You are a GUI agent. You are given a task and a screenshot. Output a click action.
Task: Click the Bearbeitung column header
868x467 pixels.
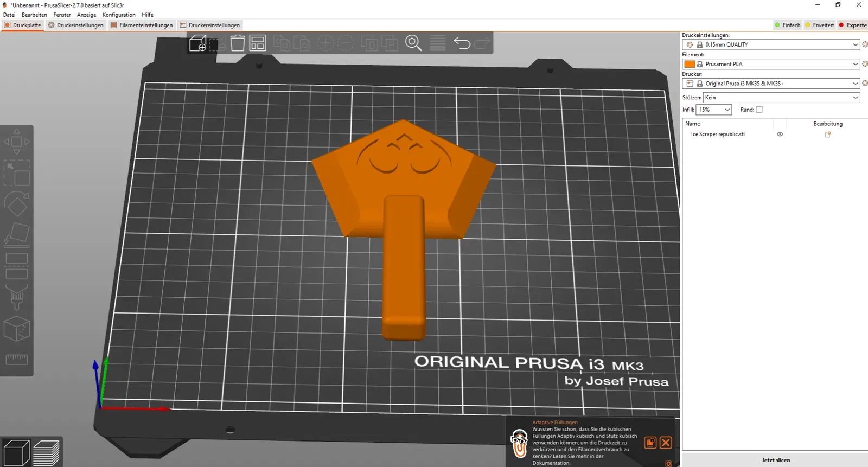click(x=828, y=124)
